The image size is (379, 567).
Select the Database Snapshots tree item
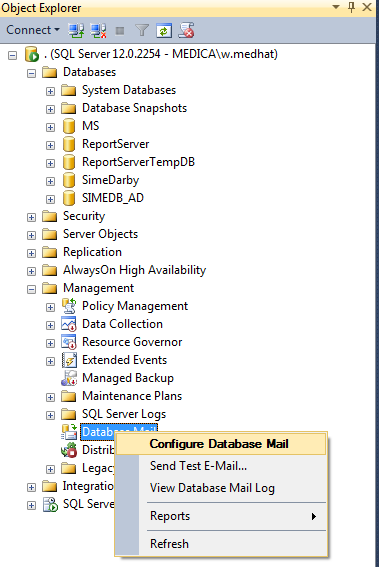click(134, 108)
